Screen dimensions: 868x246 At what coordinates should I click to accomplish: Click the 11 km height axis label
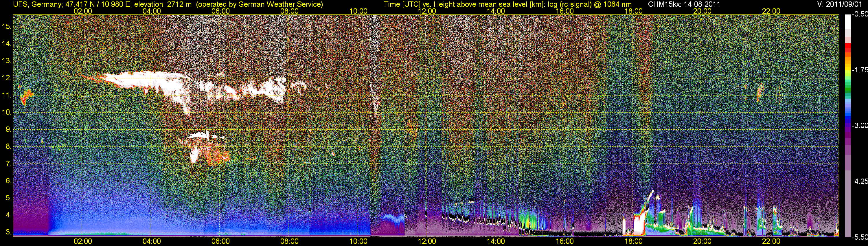pyautogui.click(x=6, y=96)
